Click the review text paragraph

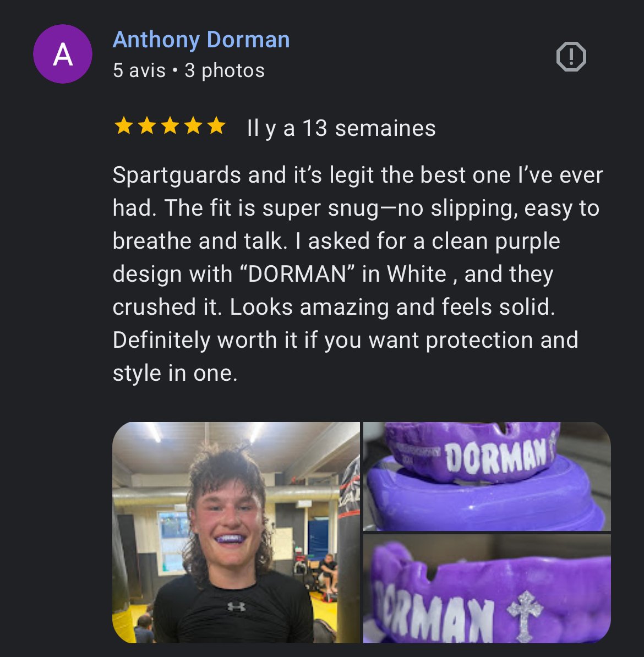(x=358, y=273)
